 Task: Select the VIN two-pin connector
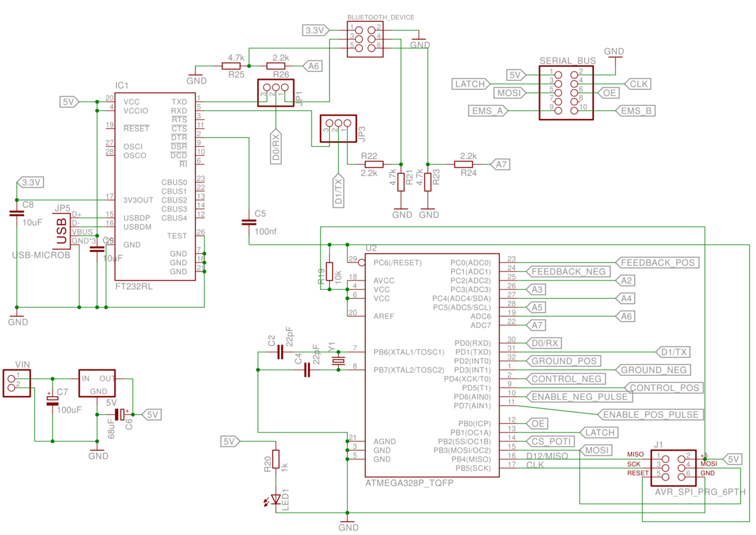pos(17,383)
